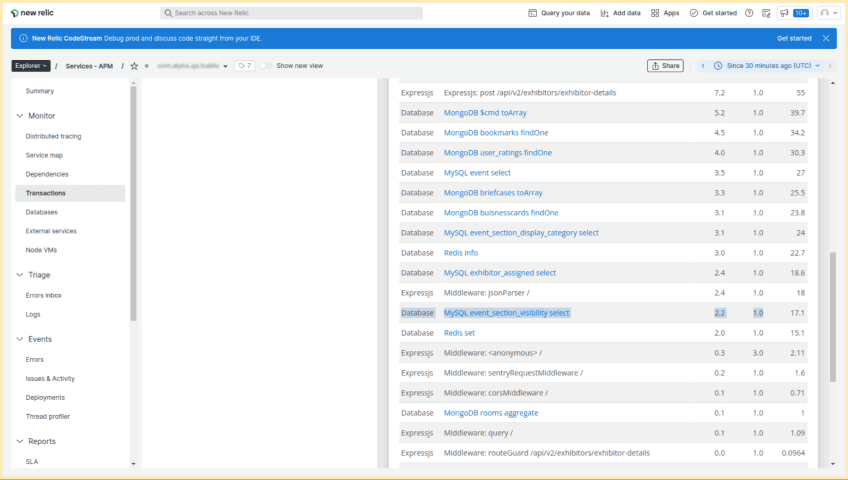Open MongoDB briefcases toArray link
The width and height of the screenshot is (848, 480).
[493, 192]
